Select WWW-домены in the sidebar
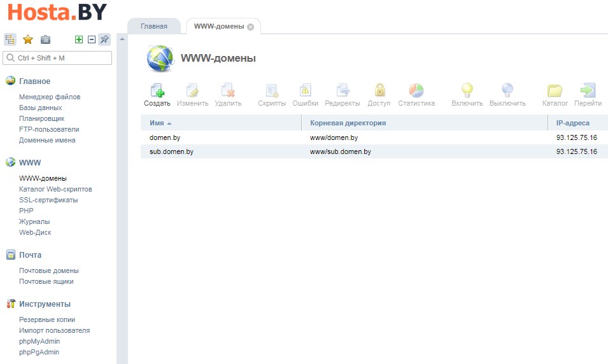The height and width of the screenshot is (364, 608). tap(43, 178)
